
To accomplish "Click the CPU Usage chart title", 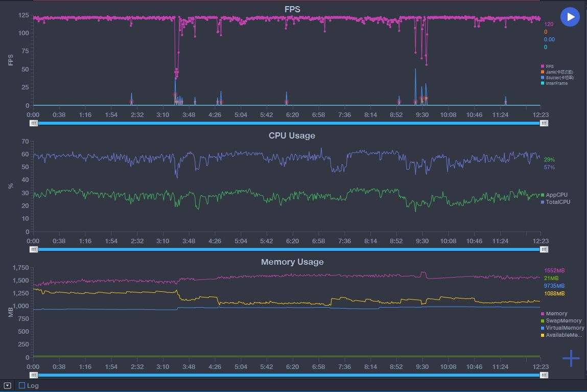I will click(292, 136).
